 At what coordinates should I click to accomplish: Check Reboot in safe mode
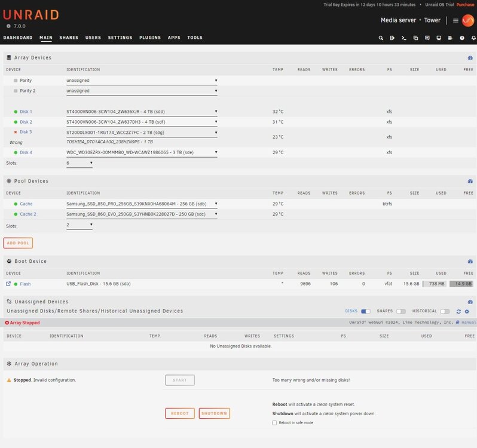tap(274, 423)
